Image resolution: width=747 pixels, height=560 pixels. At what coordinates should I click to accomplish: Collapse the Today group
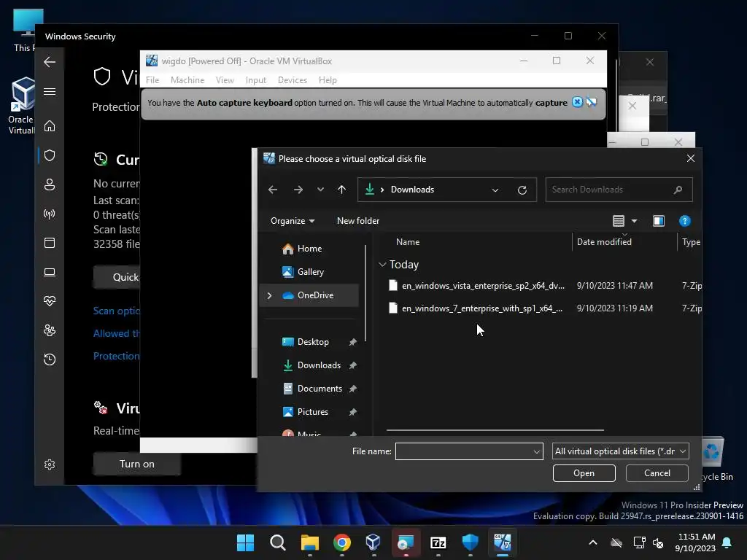pyautogui.click(x=382, y=264)
